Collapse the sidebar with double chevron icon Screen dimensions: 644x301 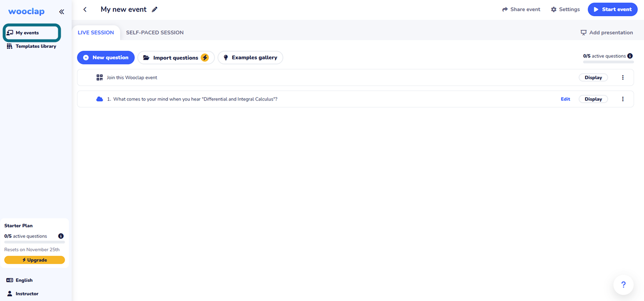click(x=62, y=12)
